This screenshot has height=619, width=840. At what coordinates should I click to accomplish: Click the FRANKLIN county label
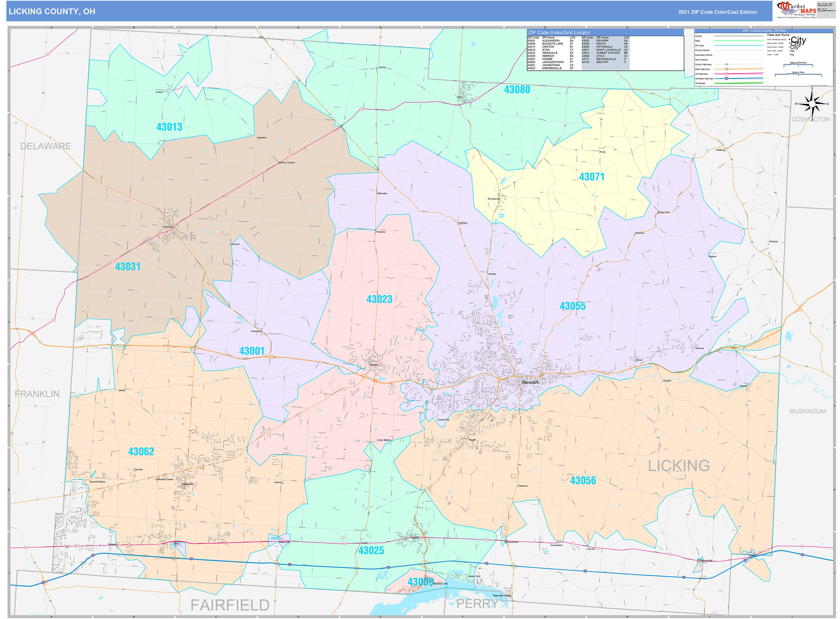click(x=37, y=394)
